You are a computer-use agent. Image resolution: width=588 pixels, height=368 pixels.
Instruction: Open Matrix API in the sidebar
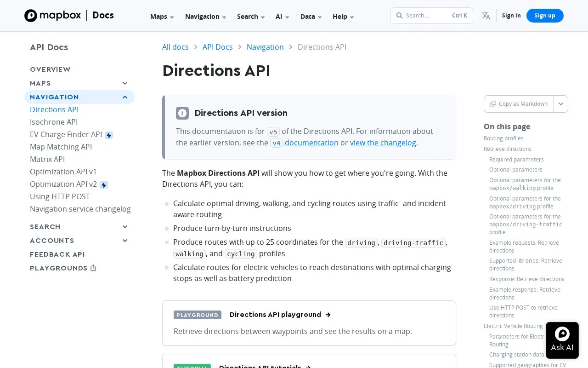coord(47,159)
